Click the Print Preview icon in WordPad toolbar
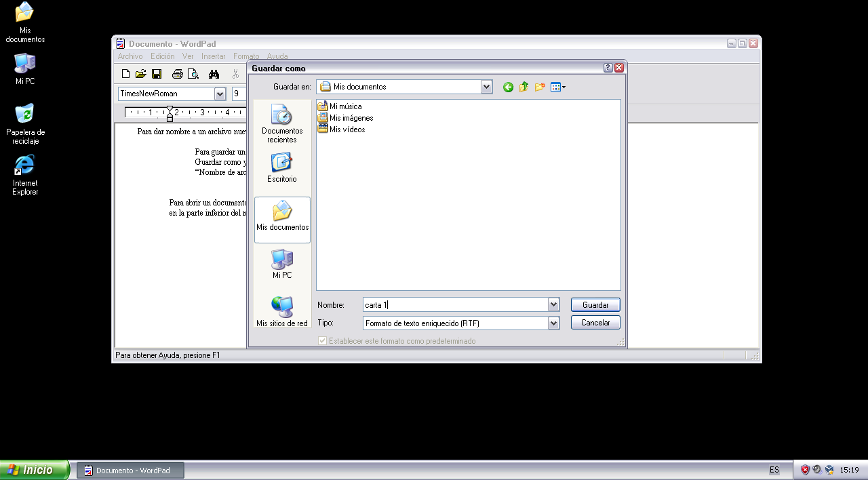Image resolution: width=868 pixels, height=480 pixels. [x=193, y=74]
